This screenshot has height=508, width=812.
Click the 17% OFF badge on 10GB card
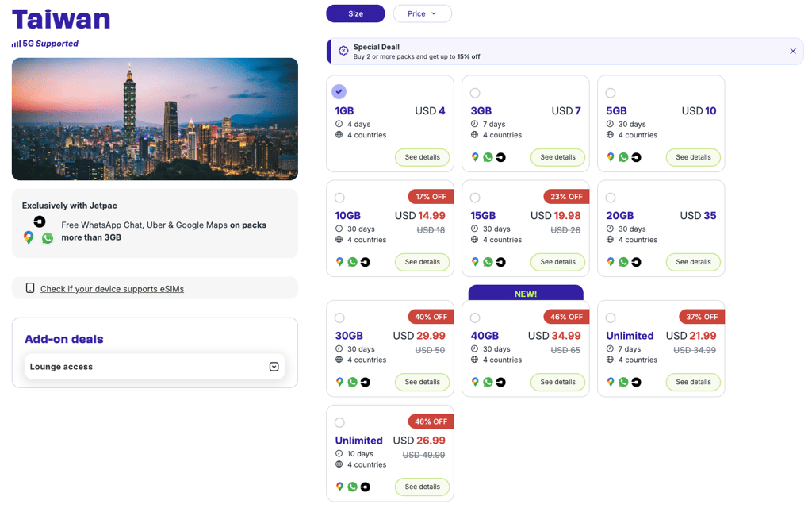click(431, 197)
